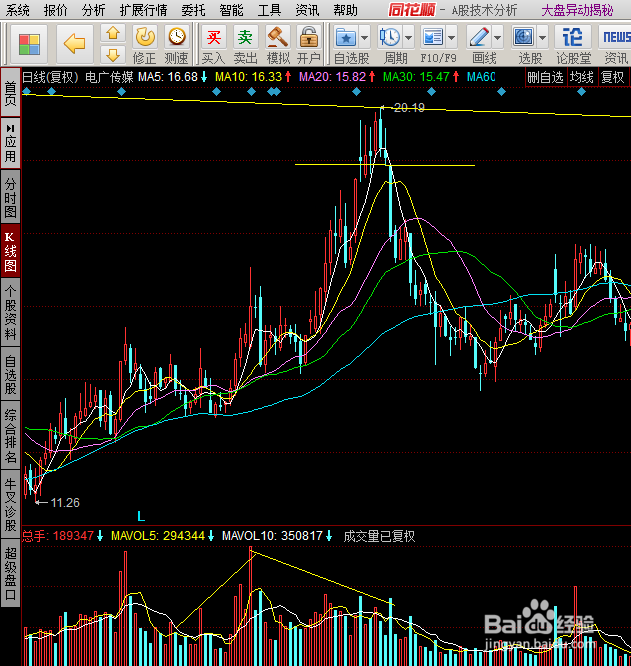This screenshot has height=666, width=631.
Task: Expand the 选股 dropdown arrow
Action: point(543,37)
